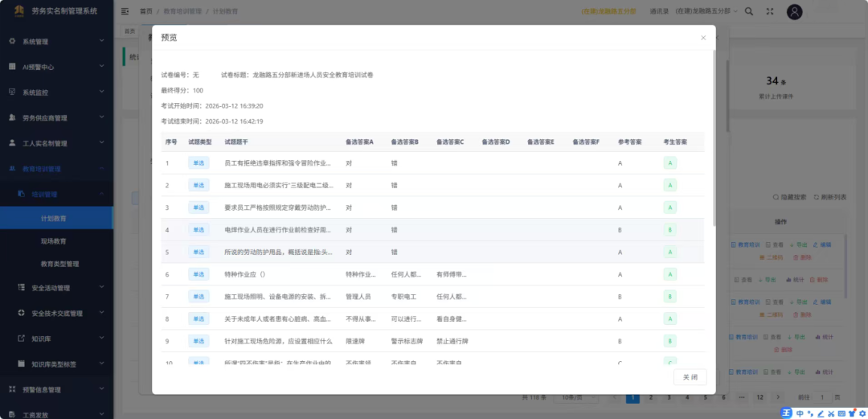Select 现场教育 in the sidebar
Screen dimensions: 868x419
tap(53, 240)
